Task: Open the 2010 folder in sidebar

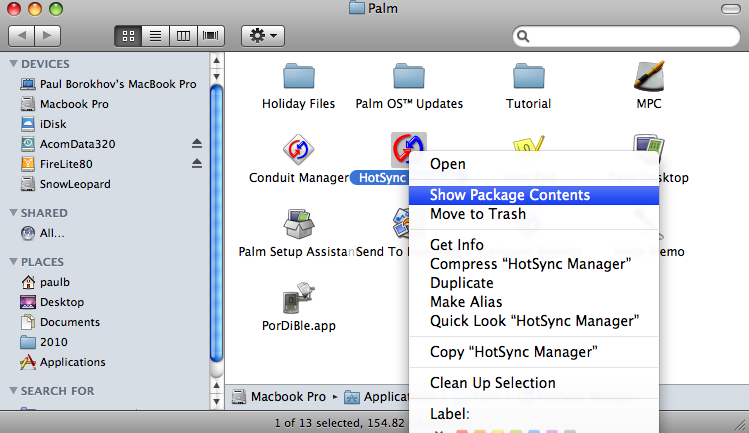Action: [x=44, y=342]
